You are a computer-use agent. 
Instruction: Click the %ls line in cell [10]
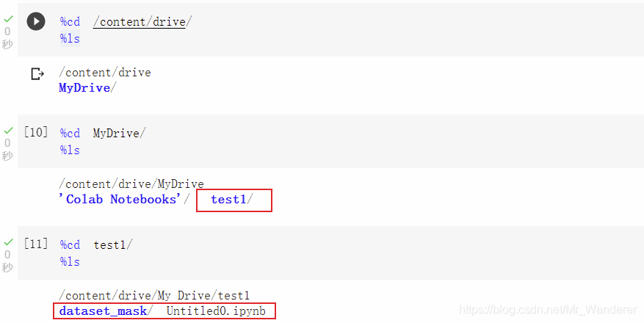[x=70, y=150]
